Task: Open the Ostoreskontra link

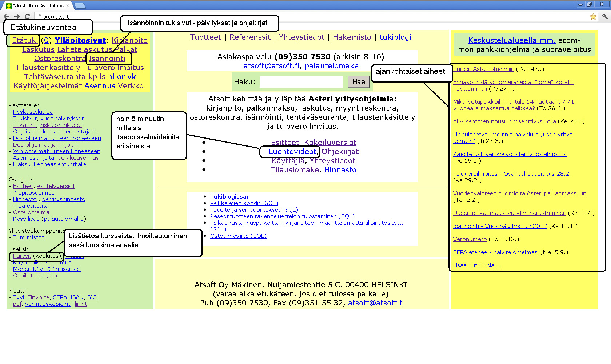Action: coord(60,59)
